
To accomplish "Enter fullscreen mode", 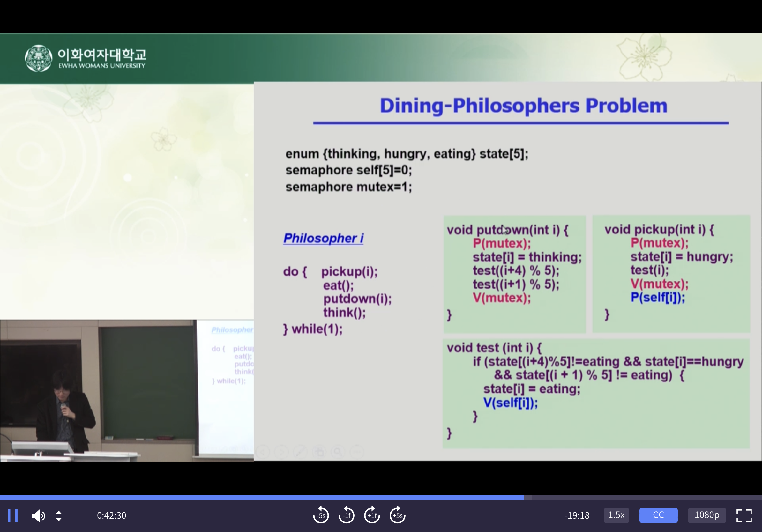I will coord(744,515).
